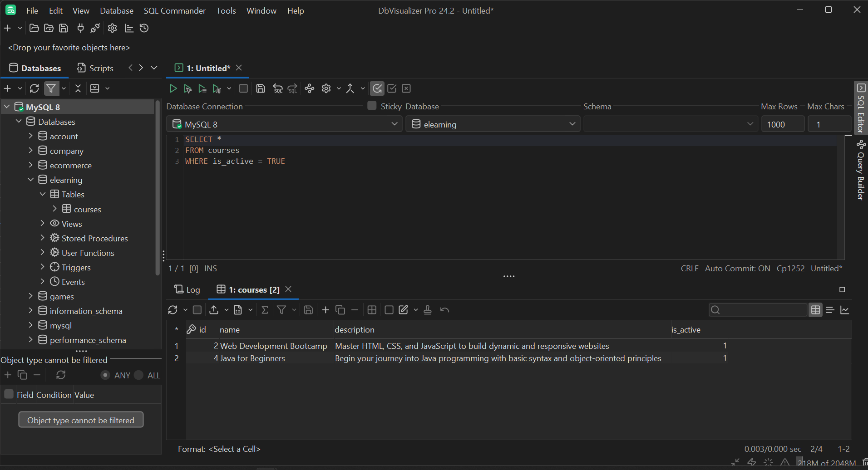This screenshot has height=470, width=868.
Task: Click the Object type cannot be filtered button
Action: point(81,420)
